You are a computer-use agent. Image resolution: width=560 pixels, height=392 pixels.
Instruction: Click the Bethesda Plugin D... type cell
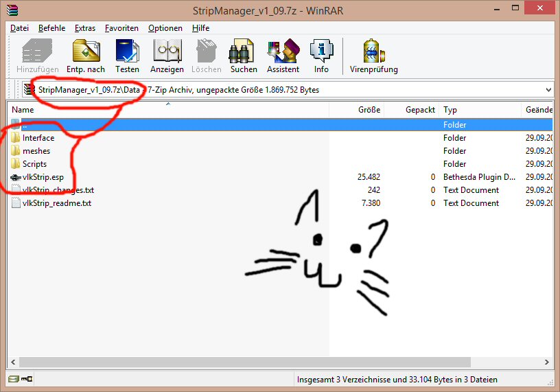pyautogui.click(x=479, y=177)
